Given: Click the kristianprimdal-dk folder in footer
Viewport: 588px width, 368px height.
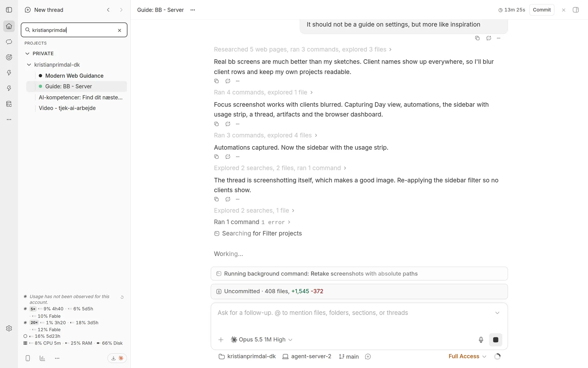Looking at the screenshot, I should pos(247,357).
